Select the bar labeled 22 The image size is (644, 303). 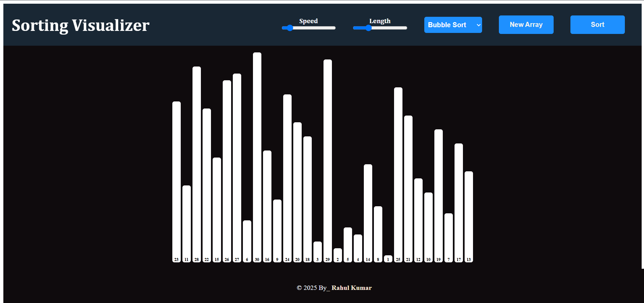pos(207,185)
